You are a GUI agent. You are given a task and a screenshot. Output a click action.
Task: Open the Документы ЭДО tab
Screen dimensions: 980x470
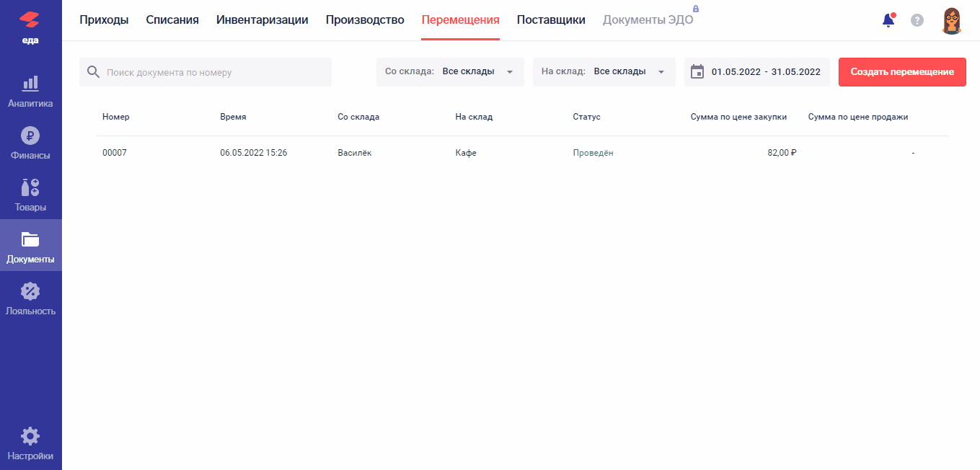(x=648, y=20)
